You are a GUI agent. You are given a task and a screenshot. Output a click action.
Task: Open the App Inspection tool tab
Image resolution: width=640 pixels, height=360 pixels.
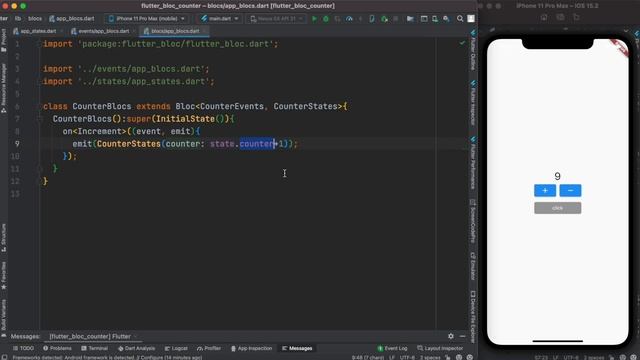[251, 348]
